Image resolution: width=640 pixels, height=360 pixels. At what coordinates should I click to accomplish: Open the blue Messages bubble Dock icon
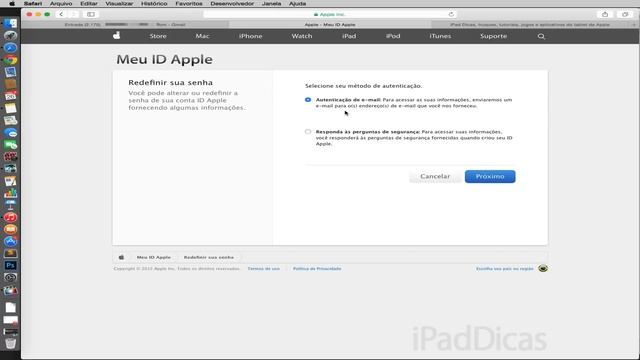[11, 133]
